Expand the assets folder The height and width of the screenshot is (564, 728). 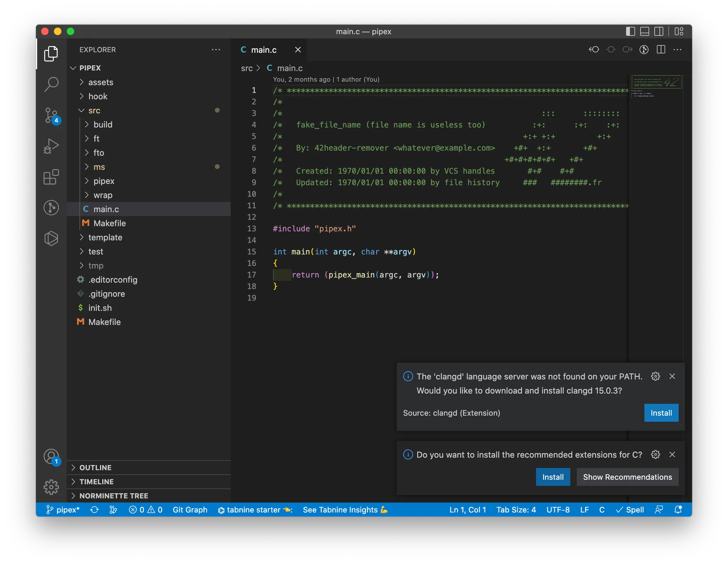101,82
